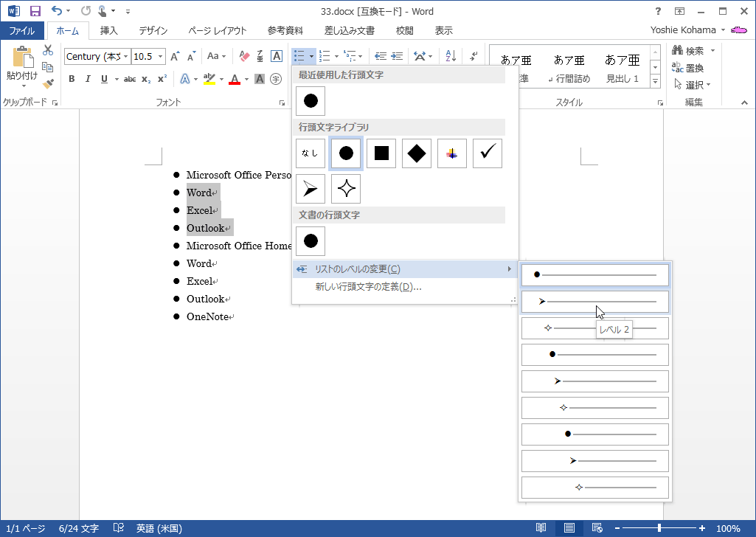Viewport: 756px width, 537px height.
Task: Open the Select (選択) dropdown in Editing
Action: click(x=692, y=85)
